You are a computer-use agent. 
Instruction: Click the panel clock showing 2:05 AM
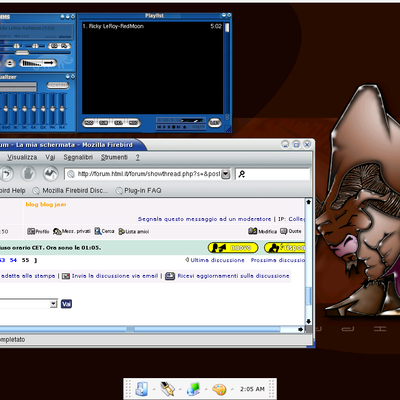[x=252, y=389]
